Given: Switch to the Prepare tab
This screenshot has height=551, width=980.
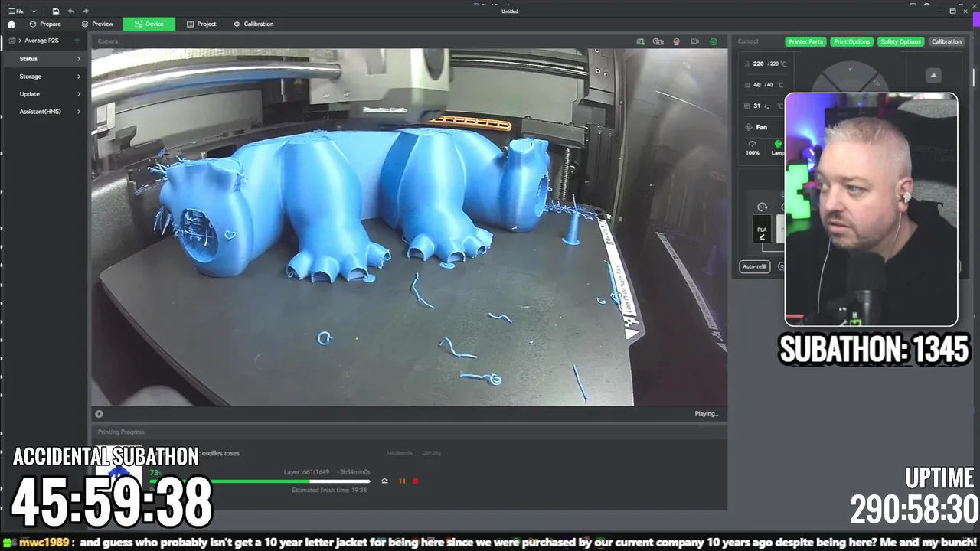Looking at the screenshot, I should [44, 24].
